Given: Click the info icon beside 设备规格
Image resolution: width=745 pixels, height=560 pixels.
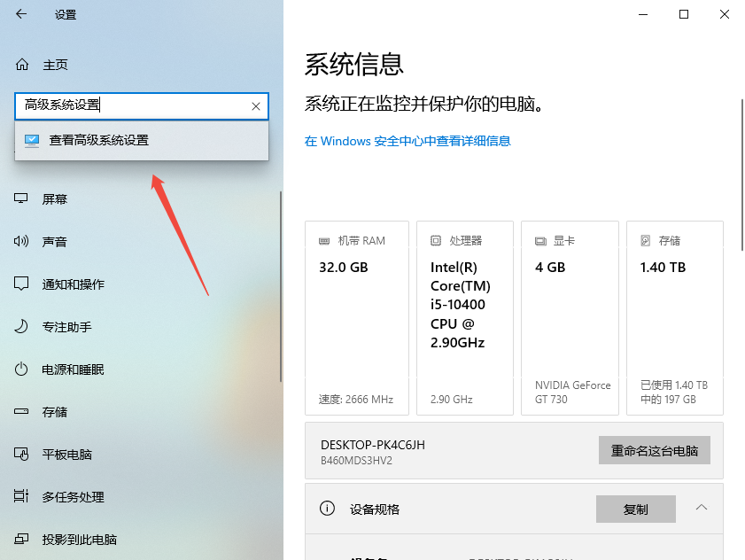Looking at the screenshot, I should [x=327, y=509].
